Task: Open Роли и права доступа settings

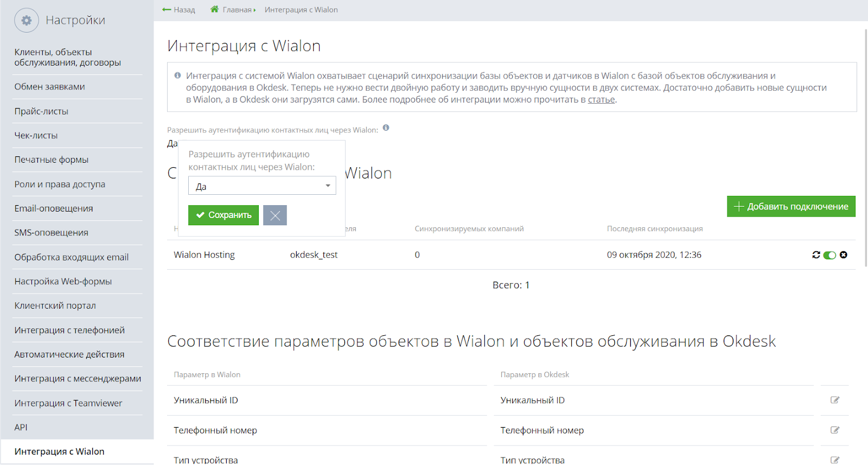Action: [x=60, y=184]
